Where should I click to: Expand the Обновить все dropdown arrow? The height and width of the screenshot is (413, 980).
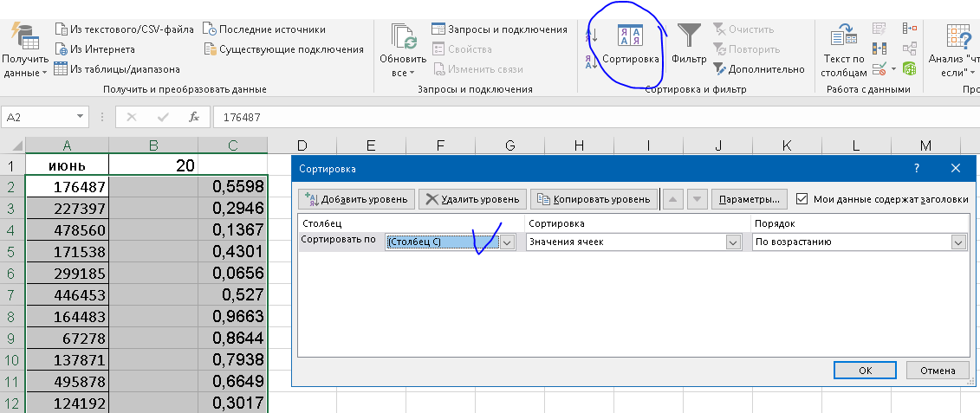click(x=412, y=73)
